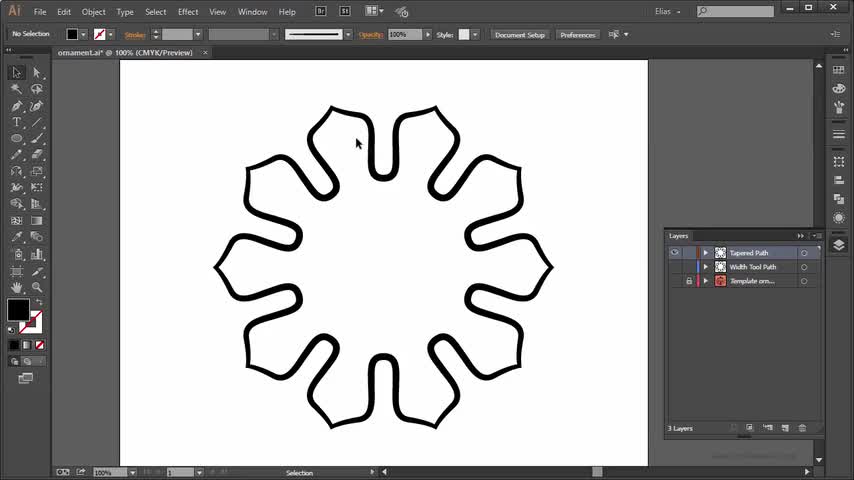Choose the Shape Builder tool
The width and height of the screenshot is (854, 480).
click(16, 204)
